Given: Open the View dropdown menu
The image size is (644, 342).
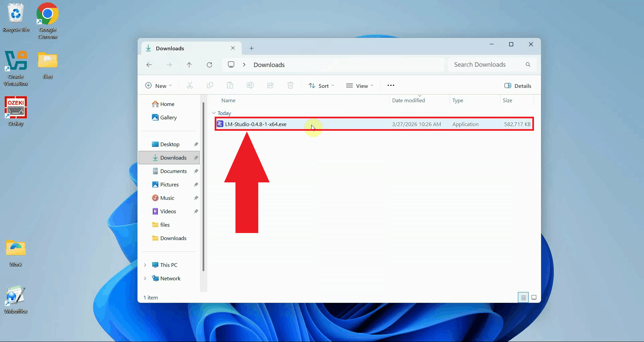Looking at the screenshot, I should (360, 86).
